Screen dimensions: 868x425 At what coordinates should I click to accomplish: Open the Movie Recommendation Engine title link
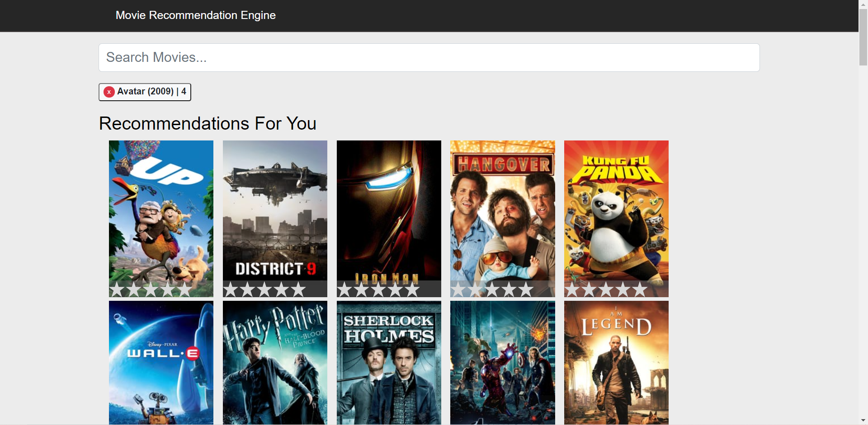pos(195,15)
